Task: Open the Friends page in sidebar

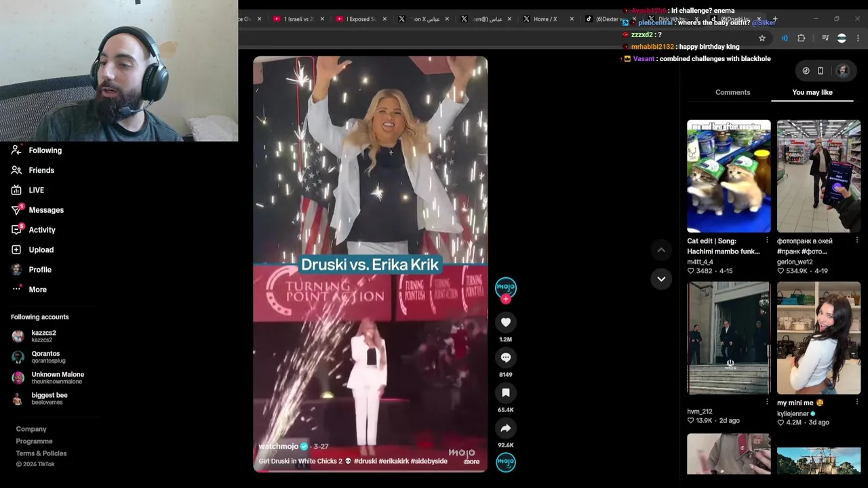Action: point(33,170)
